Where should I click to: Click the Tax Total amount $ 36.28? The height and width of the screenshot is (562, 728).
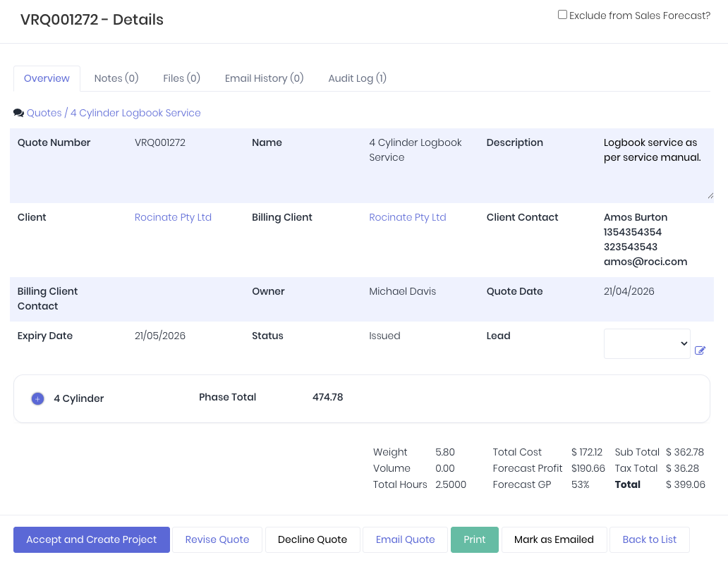[683, 468]
